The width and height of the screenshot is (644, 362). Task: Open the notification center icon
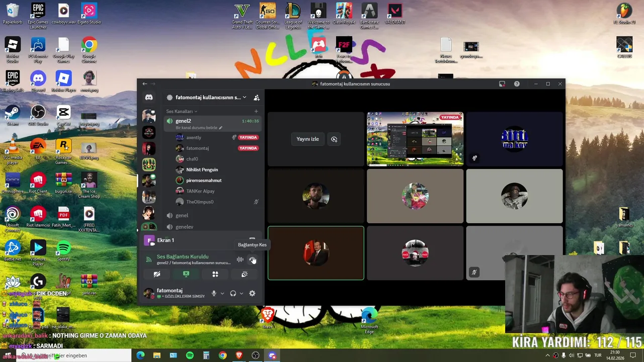click(633, 355)
